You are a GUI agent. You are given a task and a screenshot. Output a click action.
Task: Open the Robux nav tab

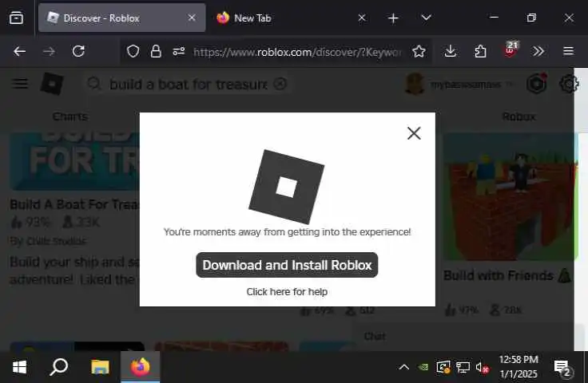[x=519, y=116]
